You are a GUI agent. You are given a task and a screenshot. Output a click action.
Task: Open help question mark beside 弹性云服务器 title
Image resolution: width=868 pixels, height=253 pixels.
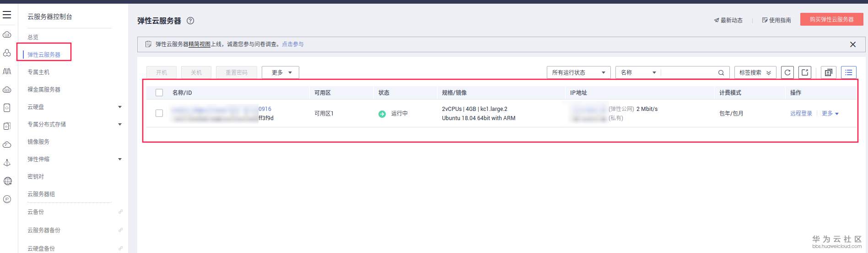point(190,21)
